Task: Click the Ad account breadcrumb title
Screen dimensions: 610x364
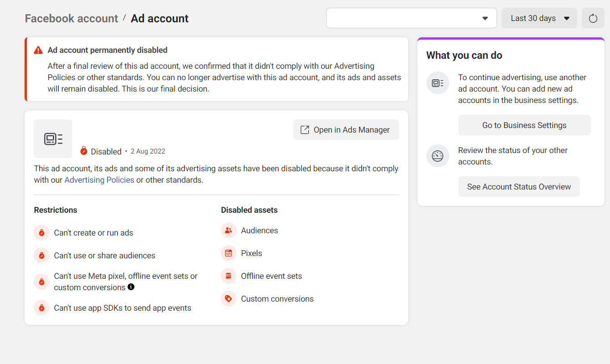Action: point(159,18)
